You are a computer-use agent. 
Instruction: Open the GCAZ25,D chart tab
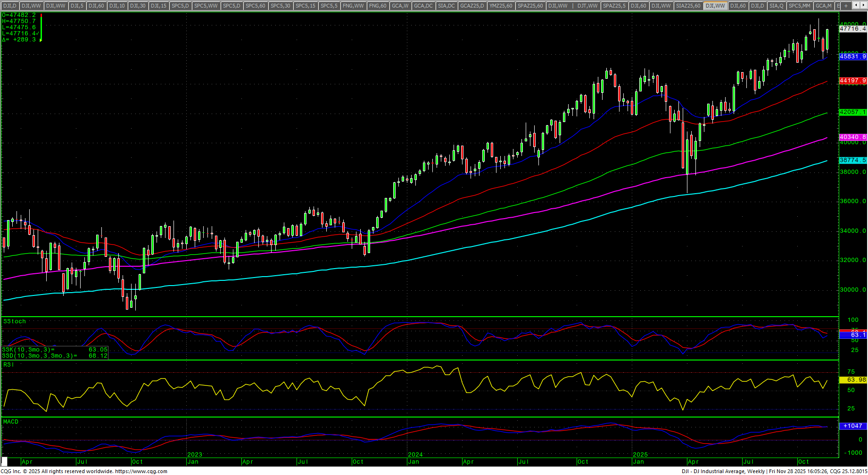[472, 6]
